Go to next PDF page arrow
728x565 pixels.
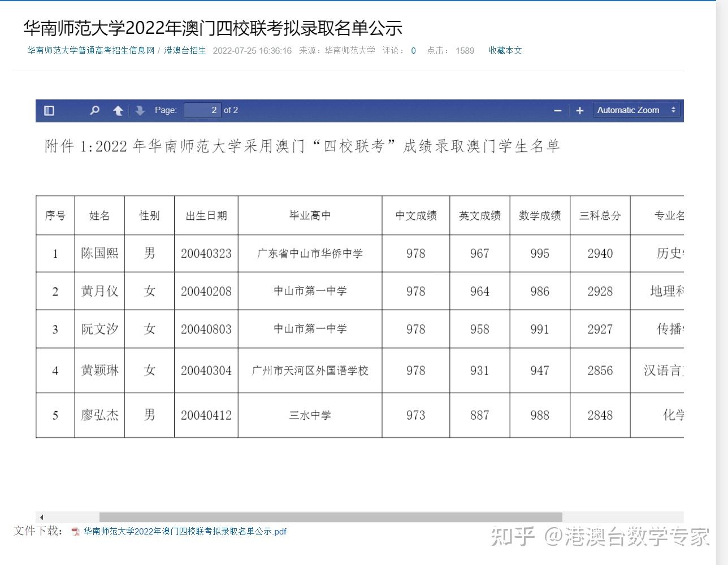(x=140, y=110)
